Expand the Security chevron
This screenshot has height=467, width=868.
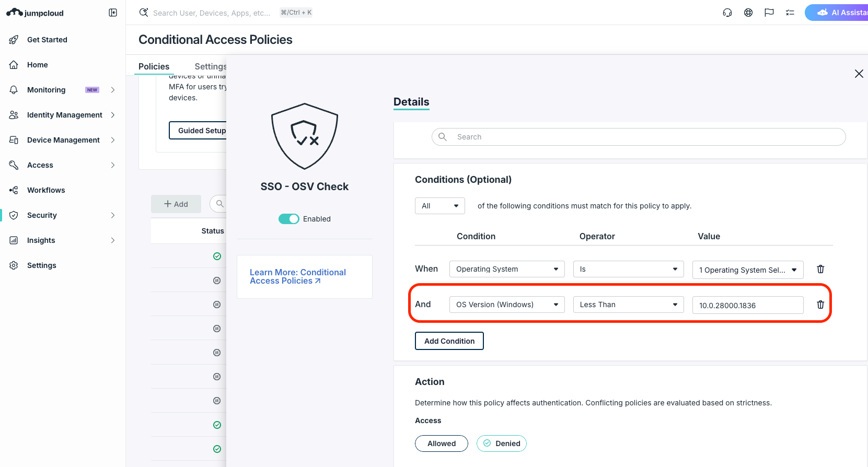click(113, 215)
